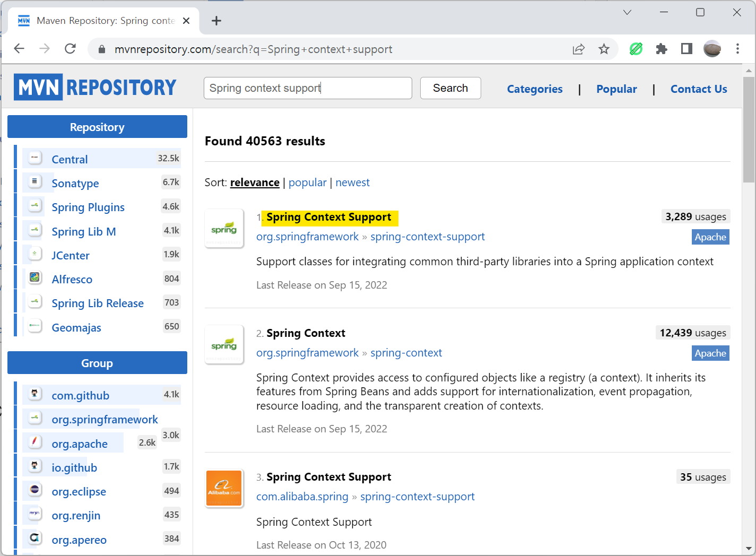Sort results by newest

tap(353, 183)
